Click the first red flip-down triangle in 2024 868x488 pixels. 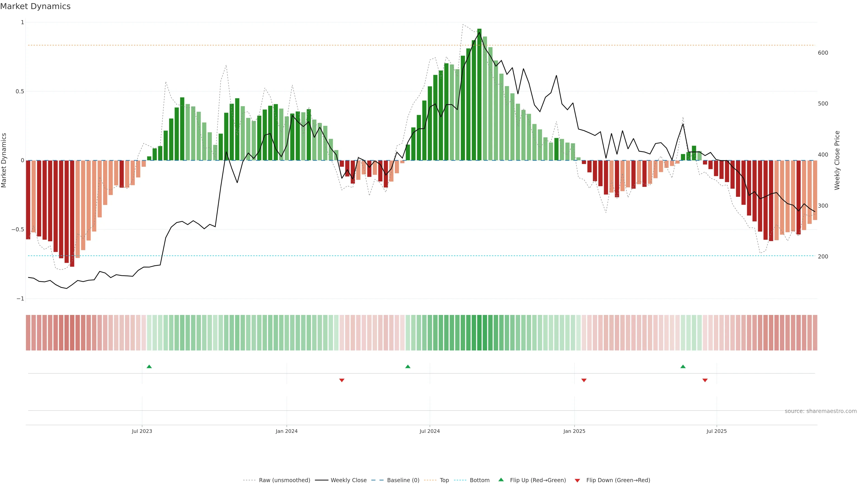click(x=342, y=380)
